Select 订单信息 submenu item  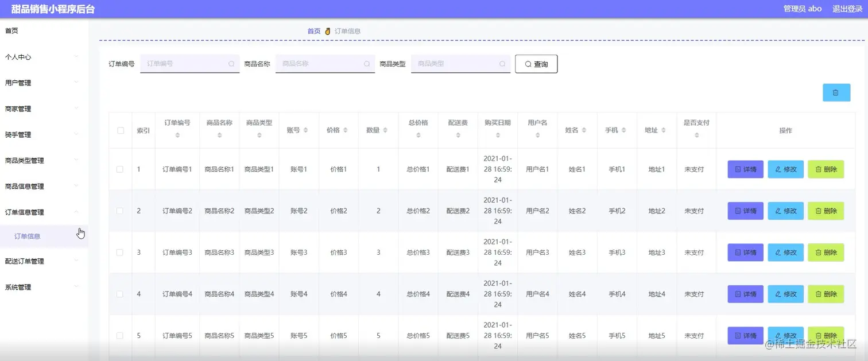coord(44,236)
